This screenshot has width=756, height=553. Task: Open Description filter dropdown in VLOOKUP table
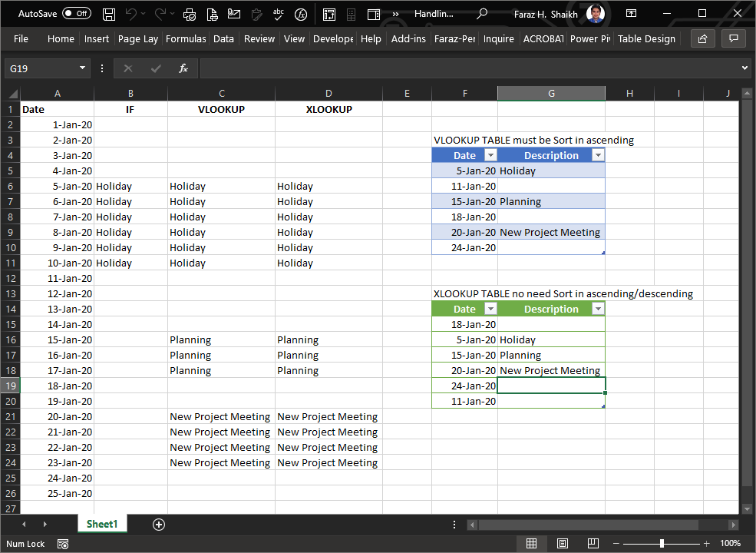point(598,155)
